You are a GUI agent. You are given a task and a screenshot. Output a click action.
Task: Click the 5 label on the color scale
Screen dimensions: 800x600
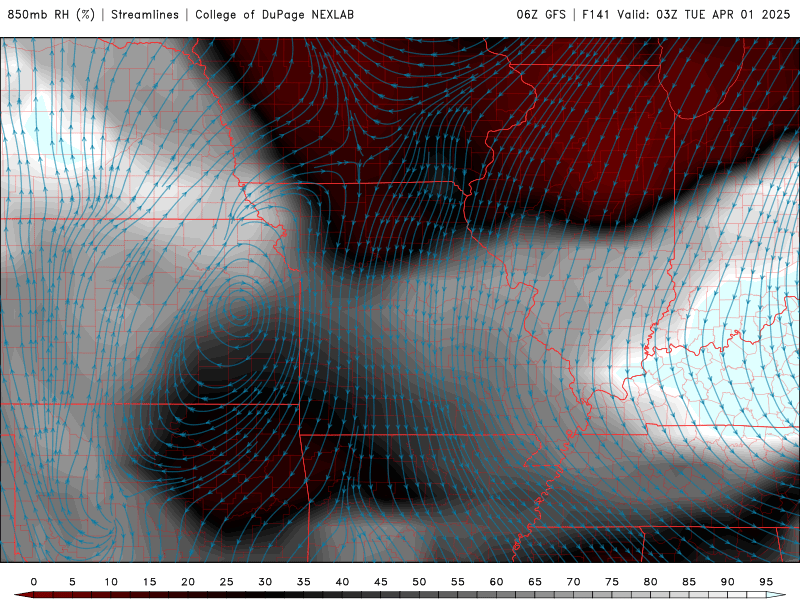pos(72,582)
